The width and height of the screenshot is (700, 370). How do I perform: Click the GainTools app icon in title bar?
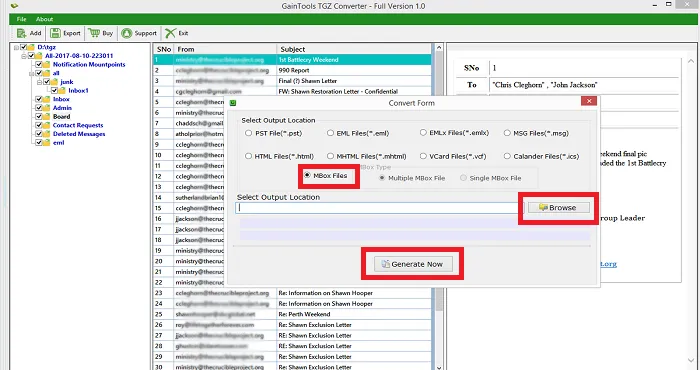pyautogui.click(x=14, y=6)
